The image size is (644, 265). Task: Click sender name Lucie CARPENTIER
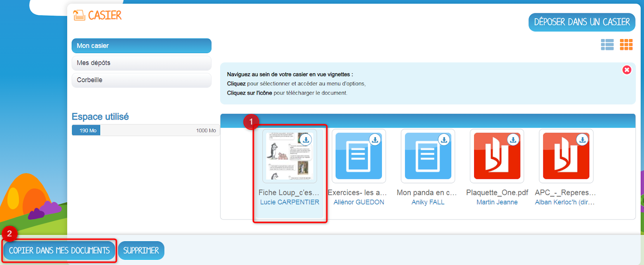pos(289,202)
